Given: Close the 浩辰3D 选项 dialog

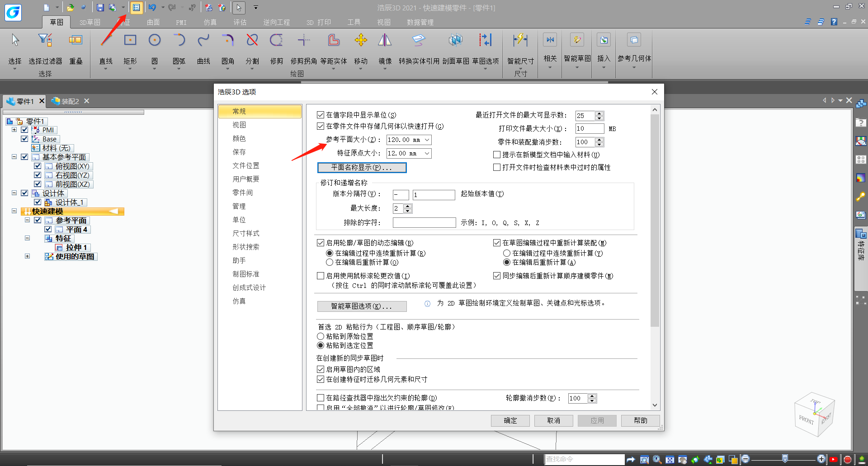Looking at the screenshot, I should 654,92.
